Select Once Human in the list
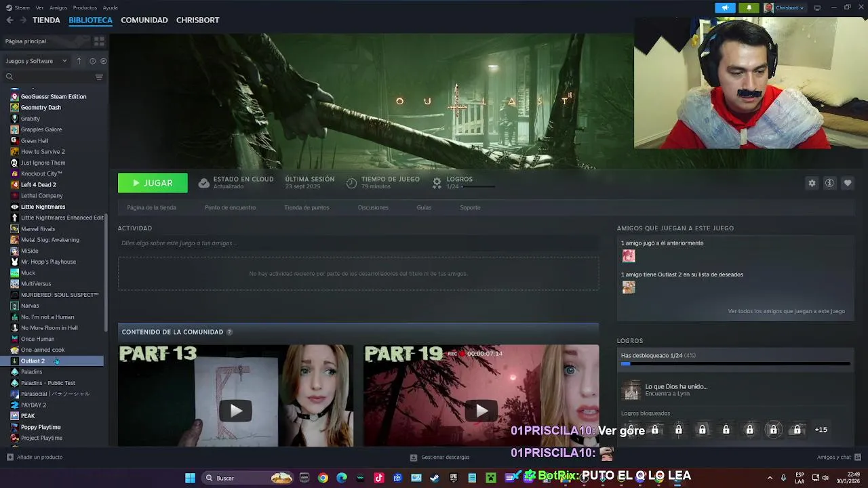Viewport: 868px width, 488px height. pos(37,339)
